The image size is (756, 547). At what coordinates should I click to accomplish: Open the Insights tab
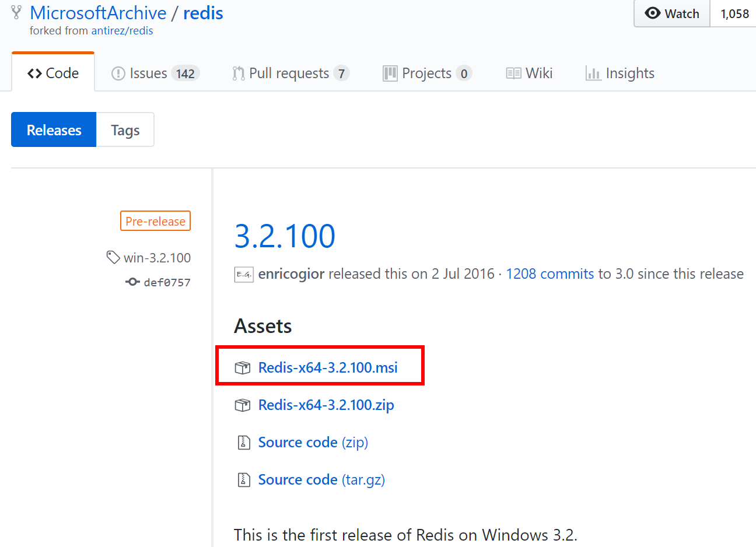click(x=619, y=73)
